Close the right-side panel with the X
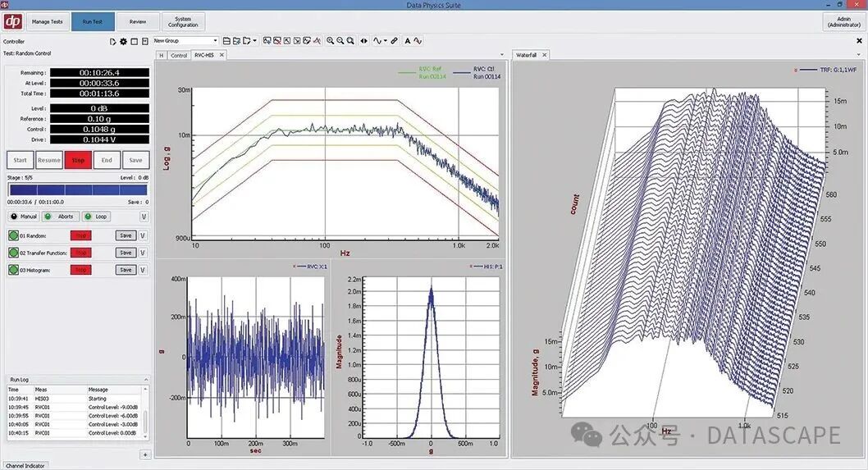The height and width of the screenshot is (470, 868). tap(859, 41)
